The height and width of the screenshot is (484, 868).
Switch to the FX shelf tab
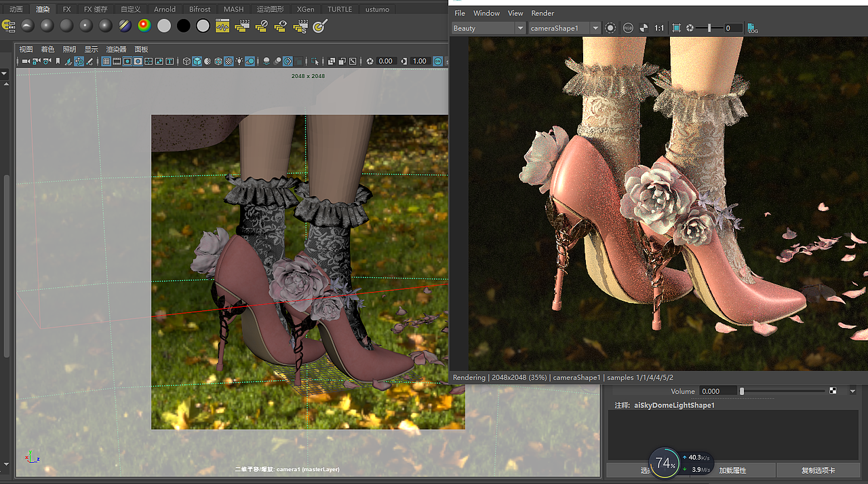pyautogui.click(x=66, y=10)
